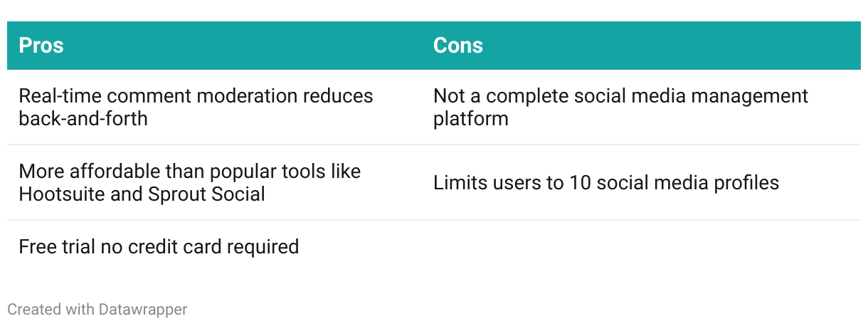This screenshot has height=326, width=868.
Task: Open the Created with Datawrapper credit
Action: click(97, 310)
